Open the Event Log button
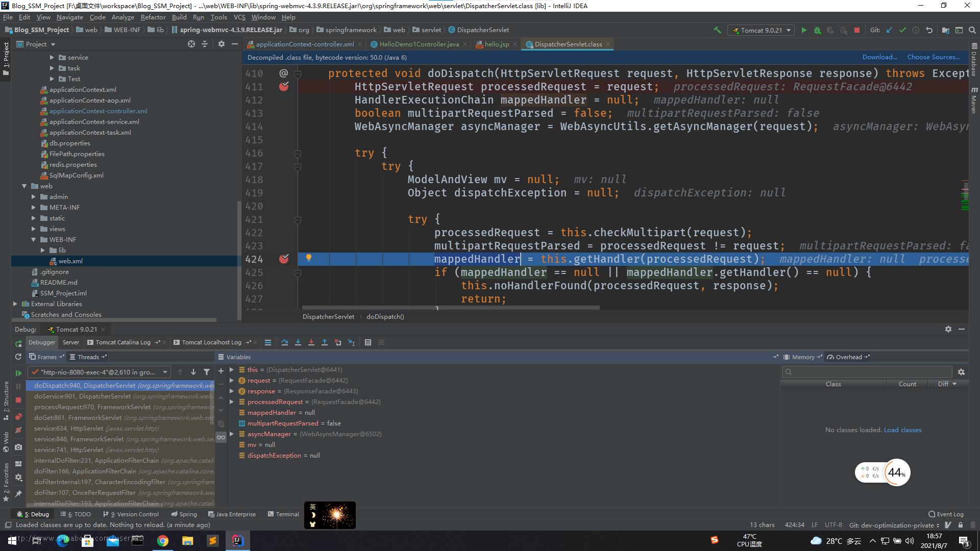980x551 pixels. pos(946,514)
